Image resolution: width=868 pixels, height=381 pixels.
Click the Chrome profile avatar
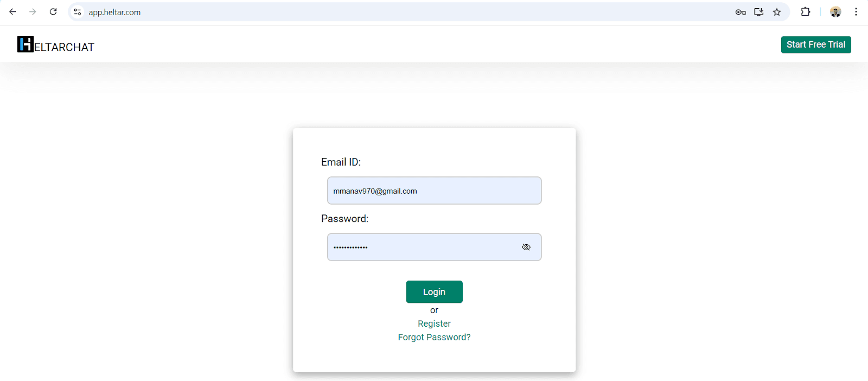pos(835,11)
